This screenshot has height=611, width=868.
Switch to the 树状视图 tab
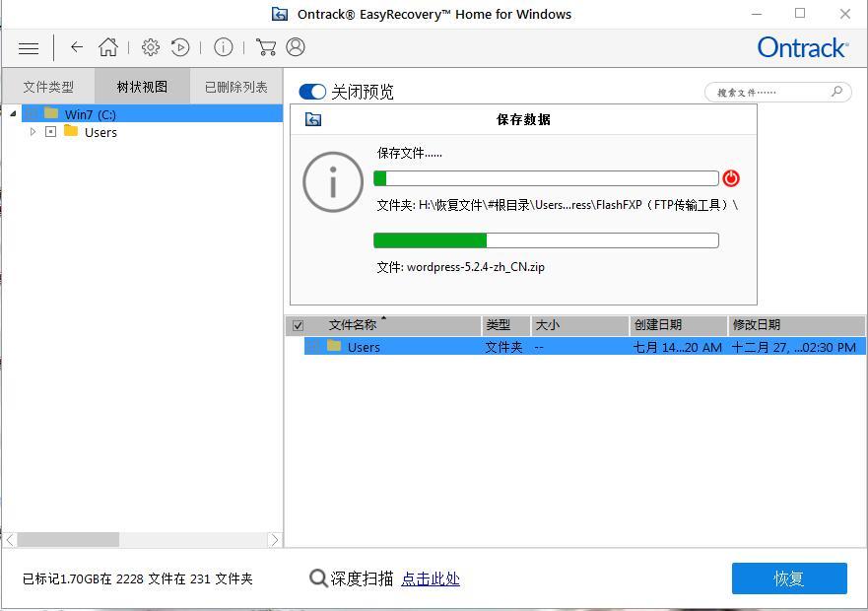click(x=142, y=87)
